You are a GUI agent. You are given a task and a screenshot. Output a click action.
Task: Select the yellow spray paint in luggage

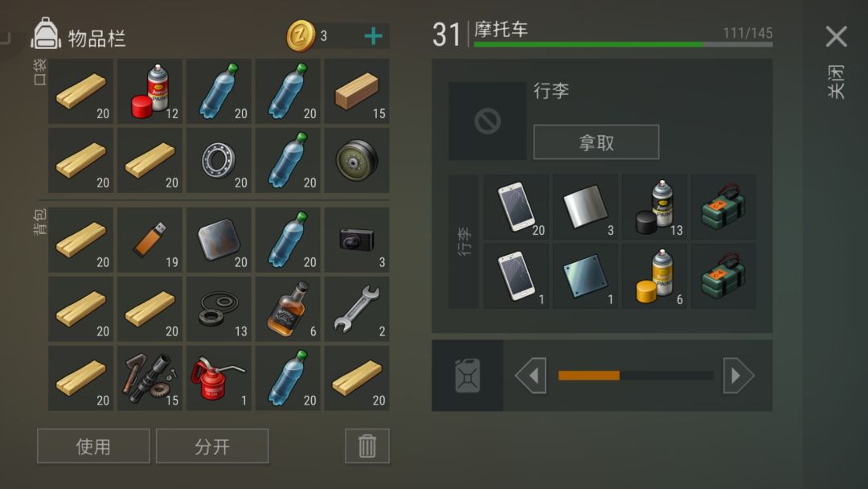coord(654,276)
